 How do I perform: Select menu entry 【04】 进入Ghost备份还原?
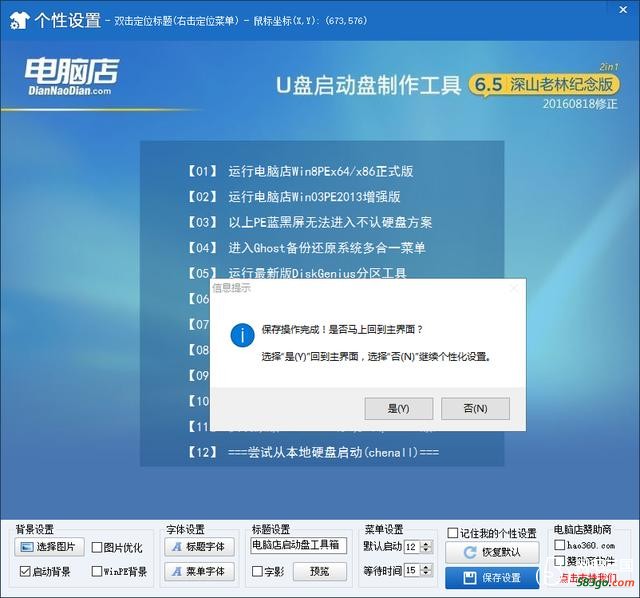(x=306, y=248)
